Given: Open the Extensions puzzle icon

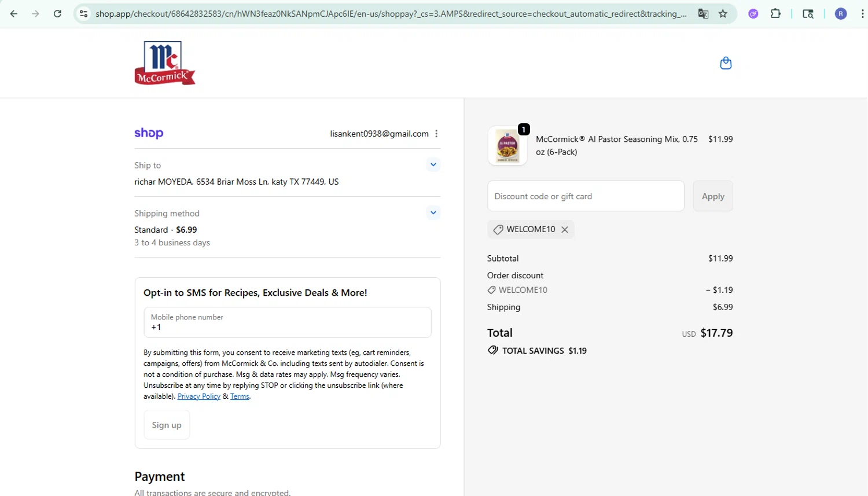Looking at the screenshot, I should [x=775, y=14].
